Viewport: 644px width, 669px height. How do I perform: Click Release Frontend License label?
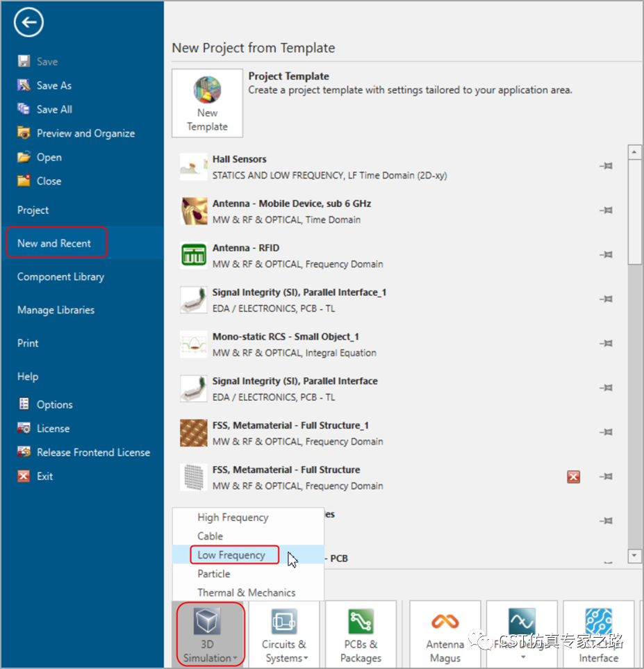tap(94, 452)
